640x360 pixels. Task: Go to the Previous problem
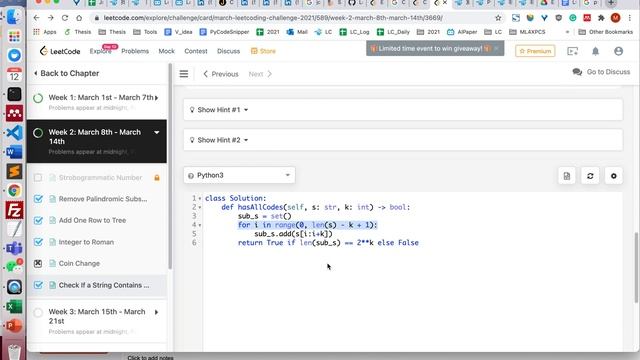click(x=221, y=74)
